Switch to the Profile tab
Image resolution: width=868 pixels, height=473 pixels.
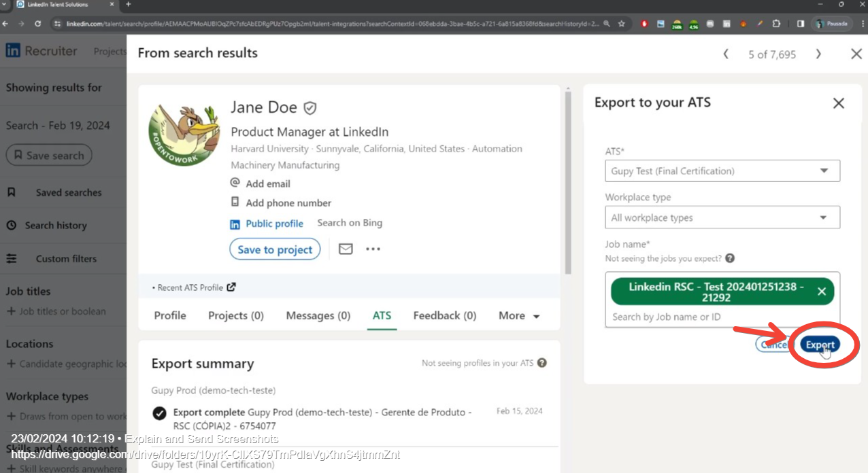tap(170, 315)
